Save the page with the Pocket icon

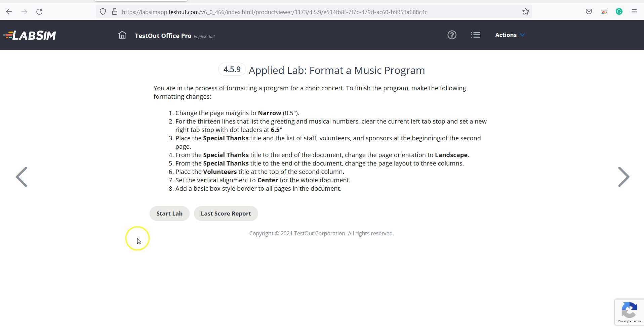coord(589,11)
